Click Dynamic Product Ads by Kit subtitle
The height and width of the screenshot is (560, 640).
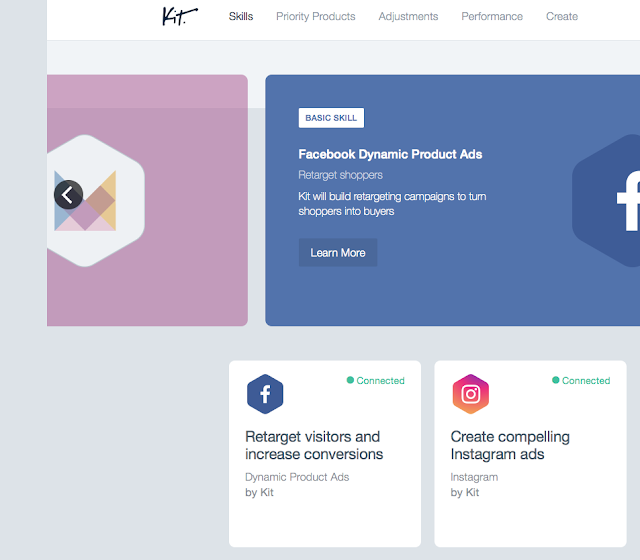tap(297, 484)
